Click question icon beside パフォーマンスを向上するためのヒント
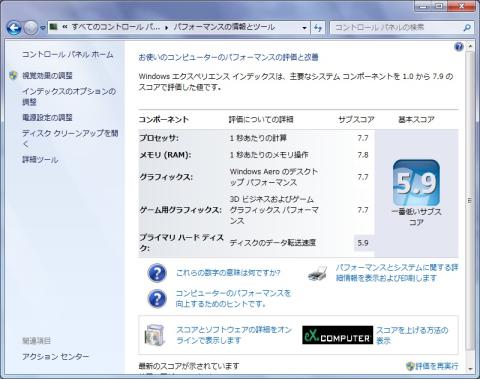The width and height of the screenshot is (480, 379). (157, 298)
